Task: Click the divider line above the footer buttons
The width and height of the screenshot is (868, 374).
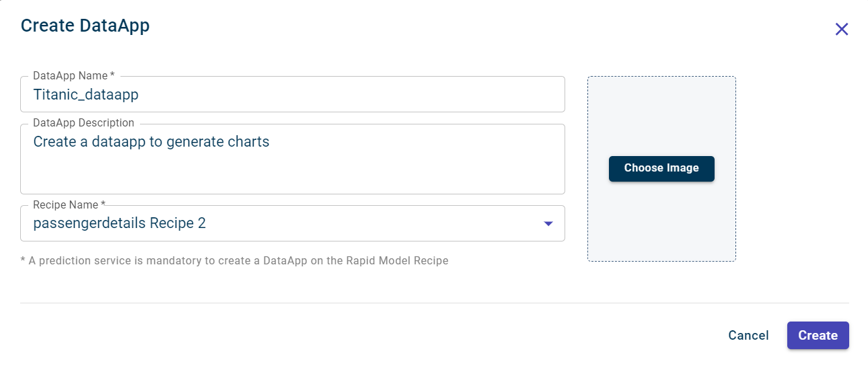Action: 435,303
